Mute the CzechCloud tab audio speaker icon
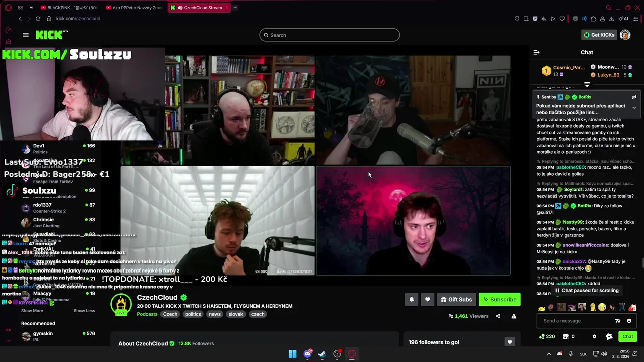 point(180,8)
